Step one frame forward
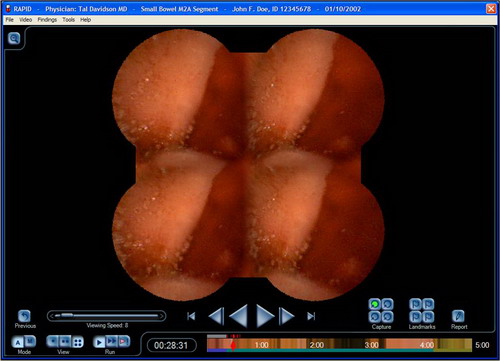 click(x=286, y=316)
